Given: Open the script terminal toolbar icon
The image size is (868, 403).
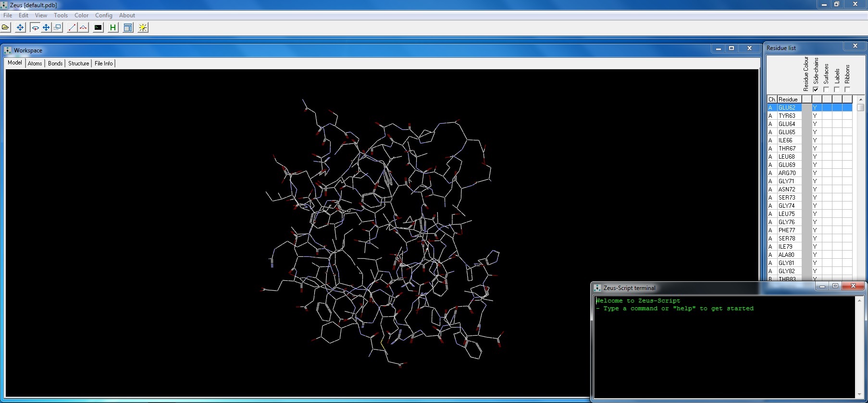Looking at the screenshot, I should (x=98, y=27).
